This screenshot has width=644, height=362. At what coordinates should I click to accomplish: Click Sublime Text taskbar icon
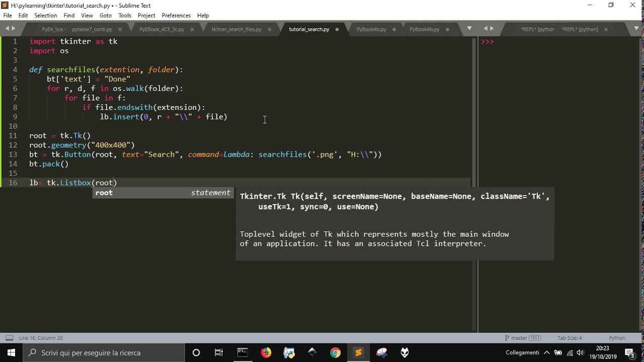coord(358,352)
